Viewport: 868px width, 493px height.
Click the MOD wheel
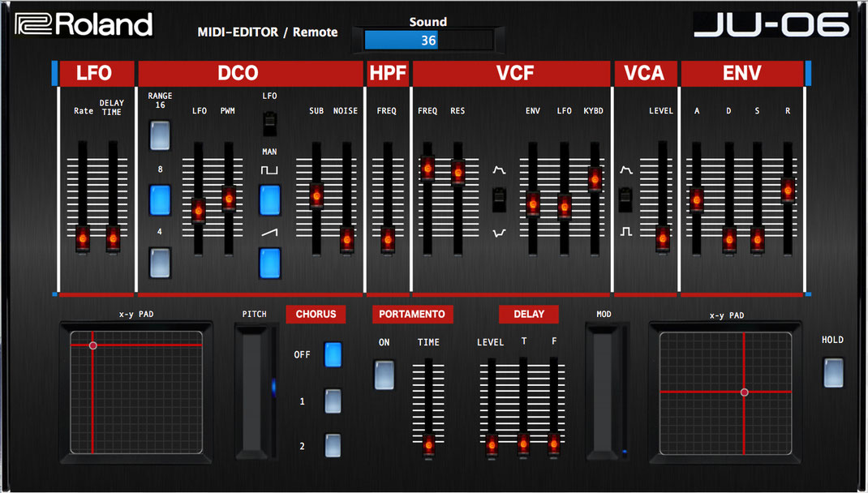(x=603, y=391)
